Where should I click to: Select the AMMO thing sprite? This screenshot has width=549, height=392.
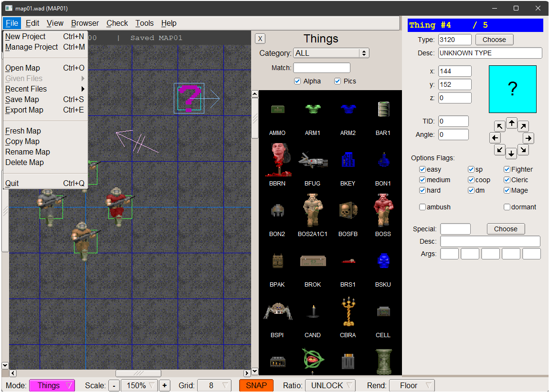(x=278, y=110)
